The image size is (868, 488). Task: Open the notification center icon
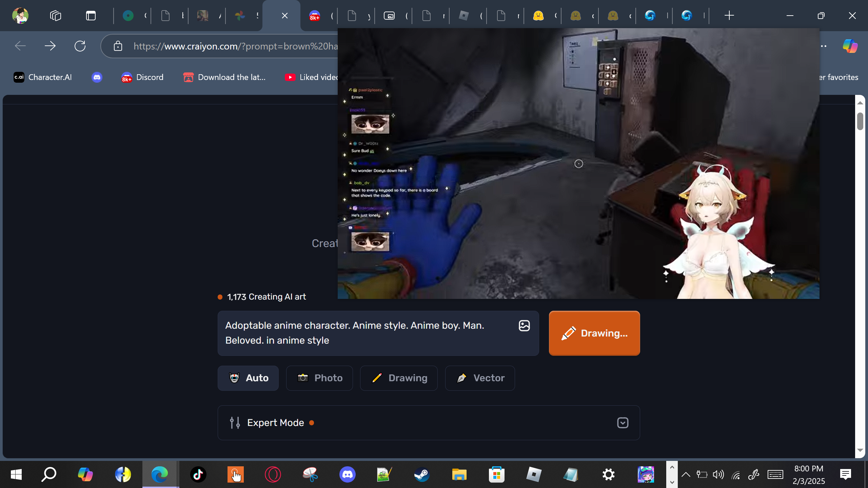coord(846,474)
